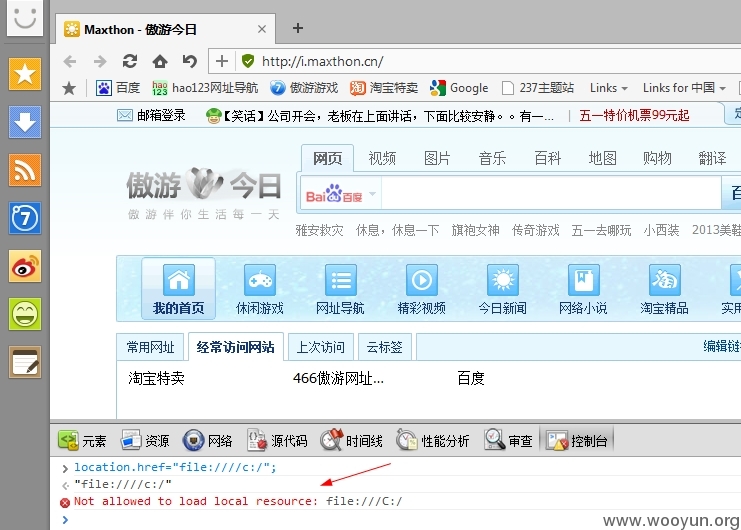Screen dimensions: 741x530
Task: Reload the page with the refresh icon
Action: [x=130, y=61]
